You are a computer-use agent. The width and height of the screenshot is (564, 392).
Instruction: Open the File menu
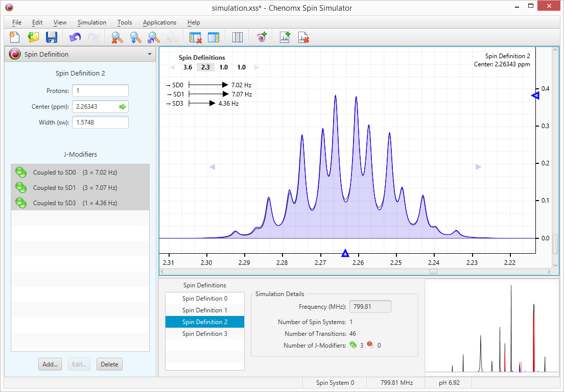(x=16, y=22)
